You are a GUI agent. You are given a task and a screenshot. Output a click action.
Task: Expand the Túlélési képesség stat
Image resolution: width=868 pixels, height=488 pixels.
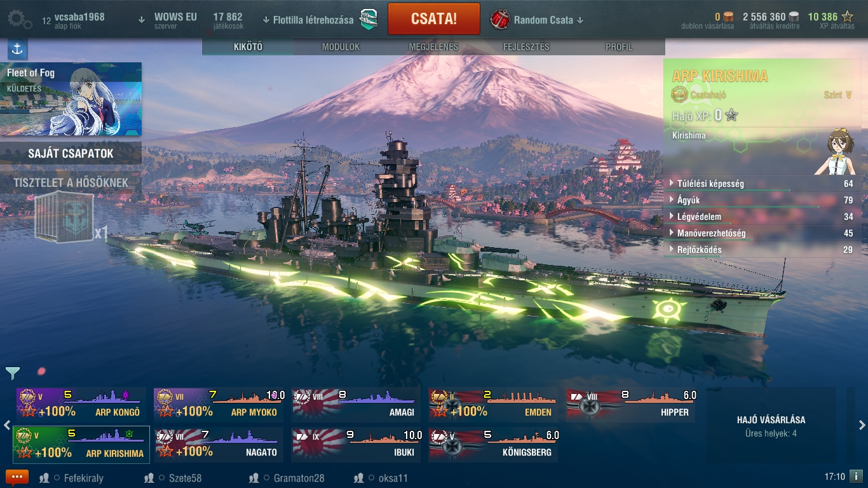[x=760, y=184]
